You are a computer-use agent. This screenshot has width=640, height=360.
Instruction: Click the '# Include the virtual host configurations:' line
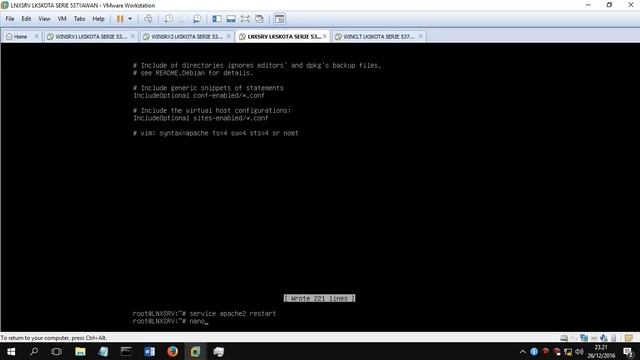click(x=212, y=111)
